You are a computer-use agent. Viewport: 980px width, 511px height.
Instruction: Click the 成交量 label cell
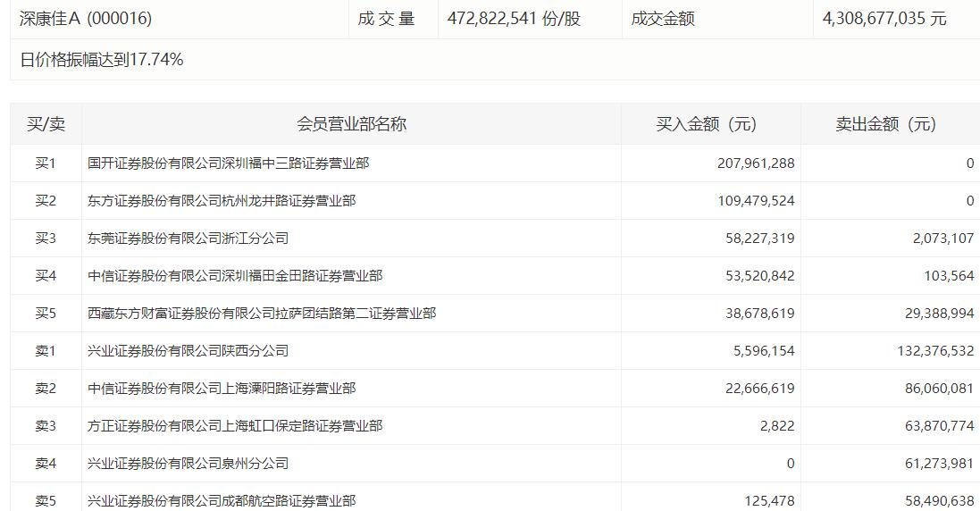[393, 19]
